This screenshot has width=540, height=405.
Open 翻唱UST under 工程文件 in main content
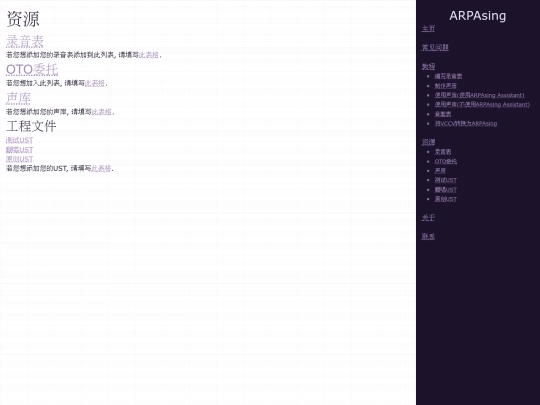[19, 150]
